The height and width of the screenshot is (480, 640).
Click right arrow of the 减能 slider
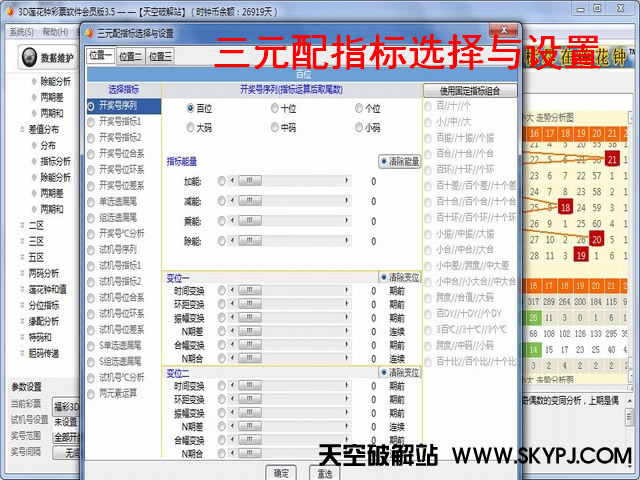[348, 200]
